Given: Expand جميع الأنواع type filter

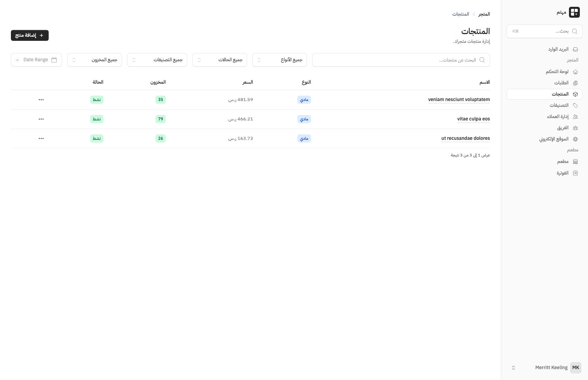Looking at the screenshot, I should [x=279, y=60].
